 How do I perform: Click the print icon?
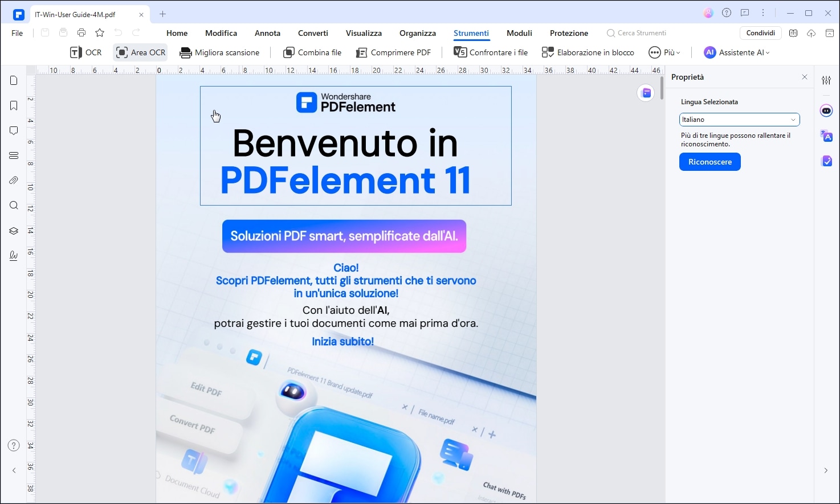click(81, 33)
